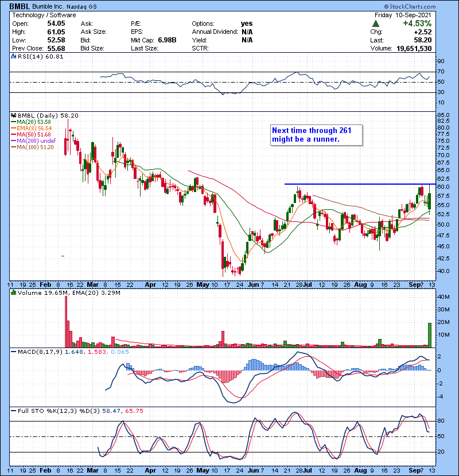This screenshot has height=476, width=459.
Task: Click the Low price 52.58
Action: click(56, 40)
